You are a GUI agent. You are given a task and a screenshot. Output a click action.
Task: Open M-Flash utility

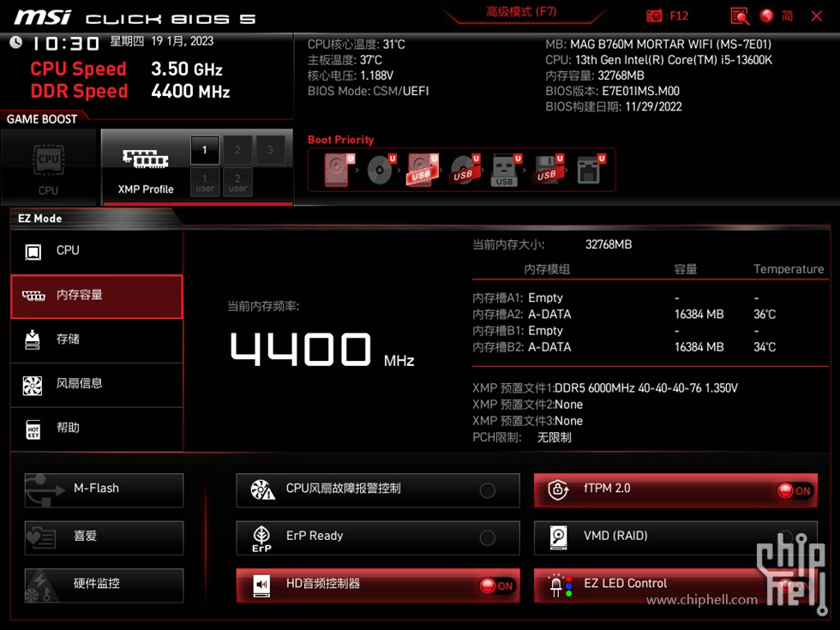[104, 490]
